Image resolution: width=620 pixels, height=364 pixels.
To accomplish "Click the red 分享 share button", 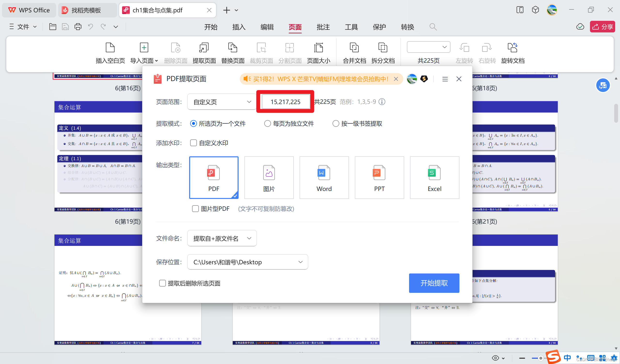I will pos(602,27).
